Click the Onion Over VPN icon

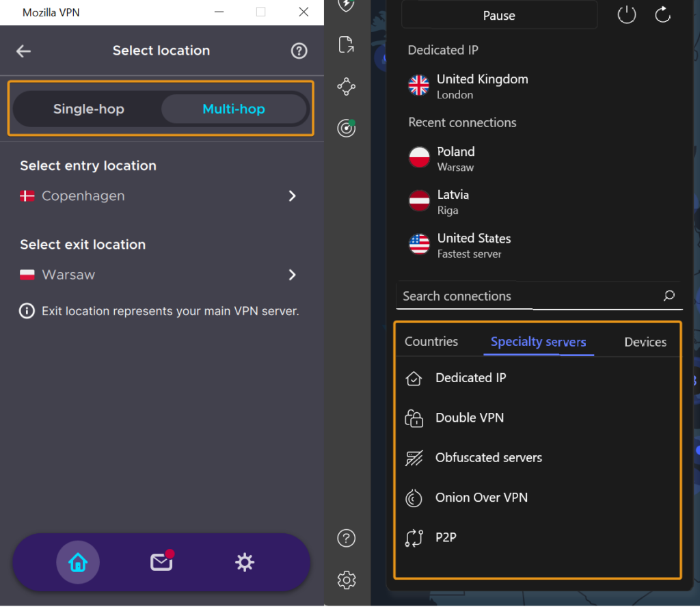[x=414, y=498]
